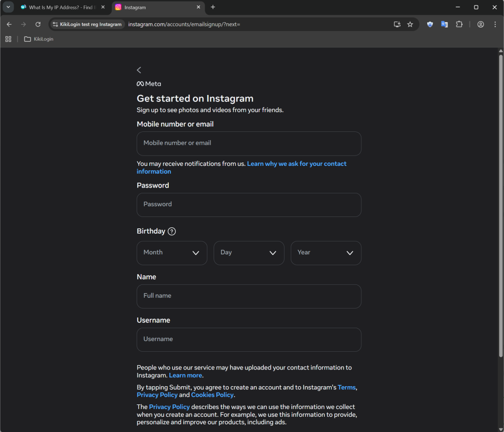Close the Instagram tab
This screenshot has height=432, width=504.
[x=198, y=7]
